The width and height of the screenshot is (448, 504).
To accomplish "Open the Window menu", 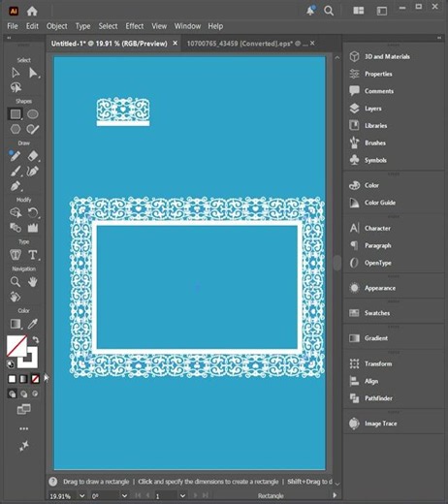I will click(x=187, y=26).
